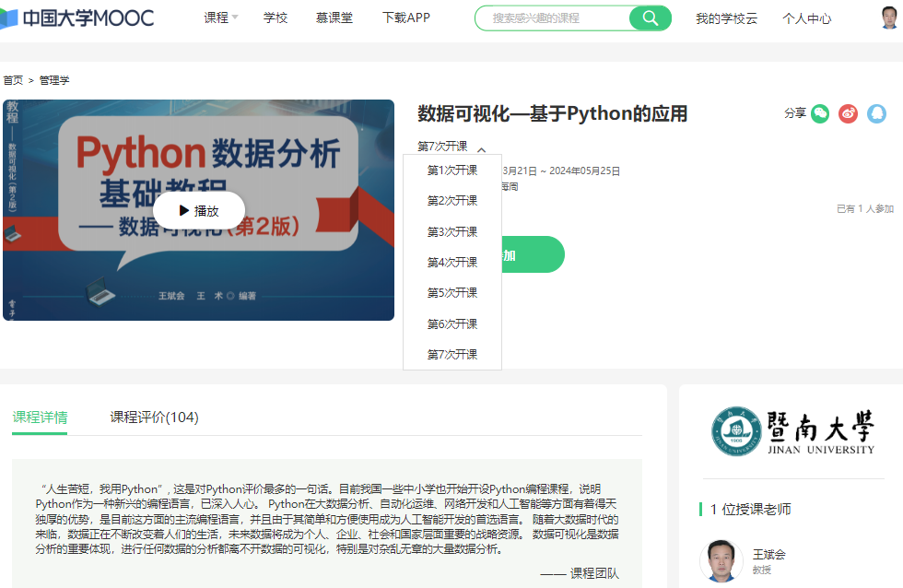Go to 学校 navigation item

click(x=276, y=18)
